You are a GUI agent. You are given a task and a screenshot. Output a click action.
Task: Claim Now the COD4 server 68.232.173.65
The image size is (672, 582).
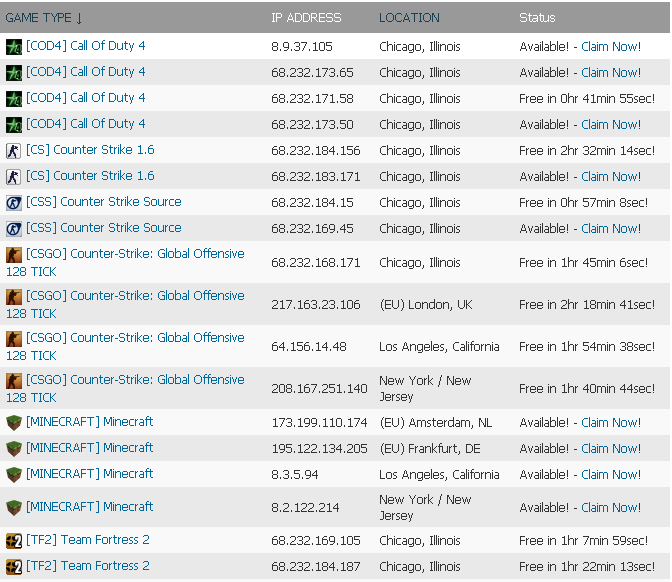click(x=611, y=73)
